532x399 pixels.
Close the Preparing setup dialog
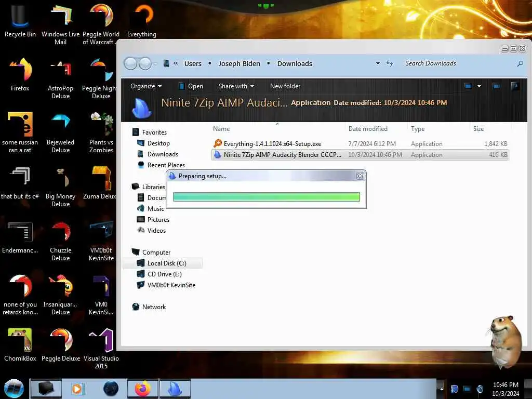[x=360, y=176]
